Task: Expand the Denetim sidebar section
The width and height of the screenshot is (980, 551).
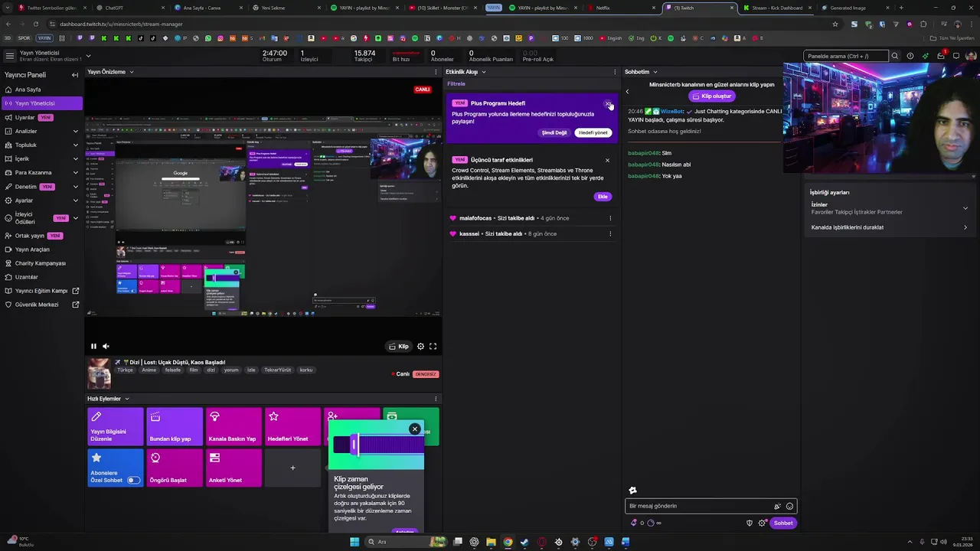Action: point(75,187)
